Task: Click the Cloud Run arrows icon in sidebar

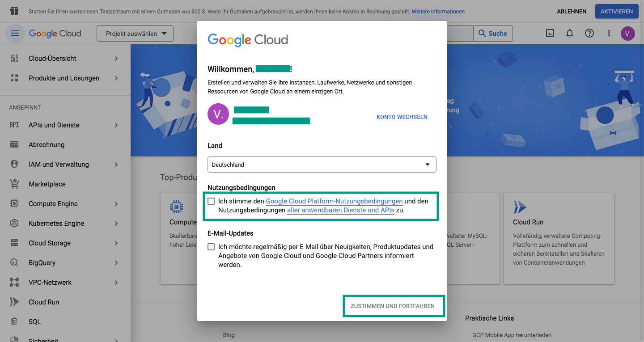Action: (14, 302)
